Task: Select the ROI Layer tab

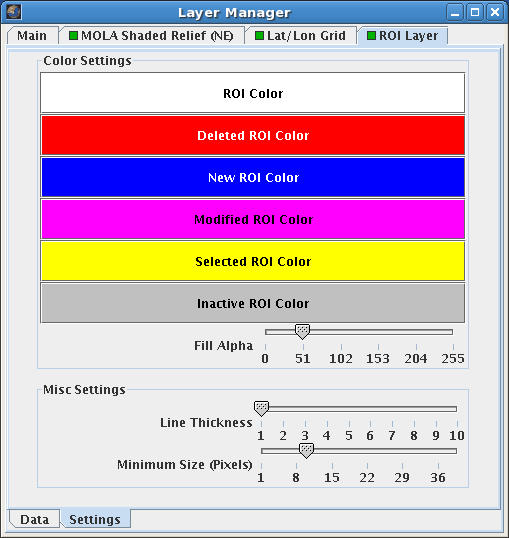Action: tap(403, 36)
